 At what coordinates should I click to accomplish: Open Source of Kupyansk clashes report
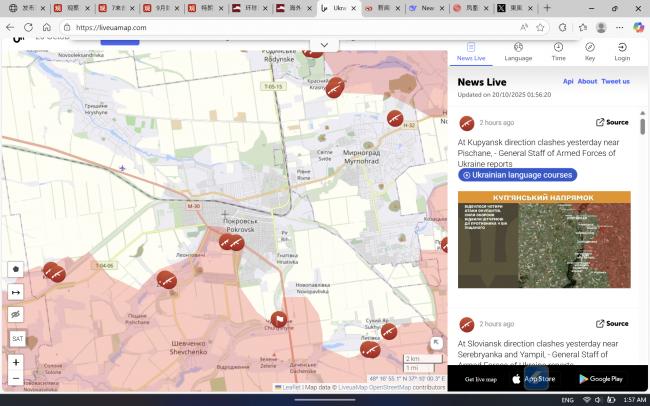pyautogui.click(x=612, y=122)
